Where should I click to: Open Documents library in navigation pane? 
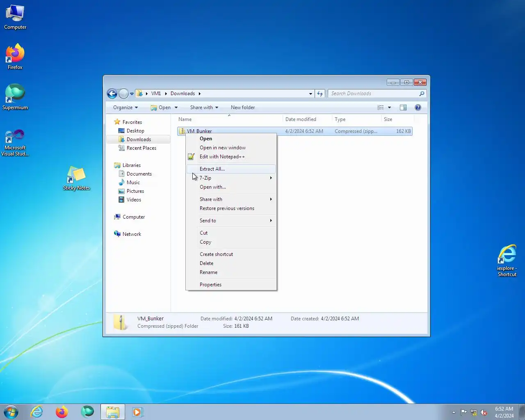point(139,174)
